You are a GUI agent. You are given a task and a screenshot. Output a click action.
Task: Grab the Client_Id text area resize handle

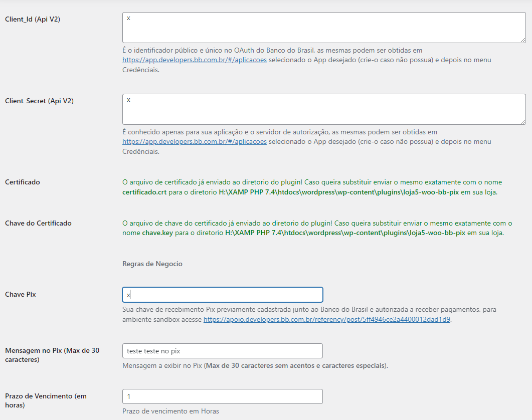pos(523,40)
